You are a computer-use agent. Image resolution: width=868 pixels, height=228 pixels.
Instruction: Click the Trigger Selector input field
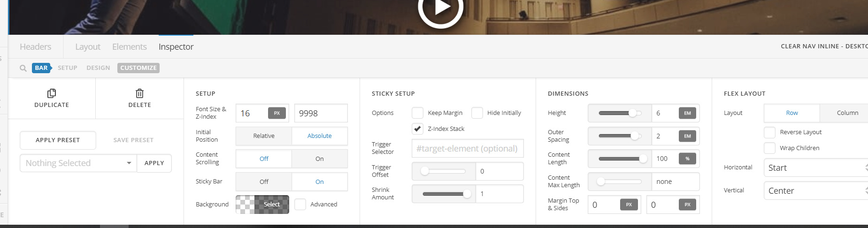(x=468, y=148)
